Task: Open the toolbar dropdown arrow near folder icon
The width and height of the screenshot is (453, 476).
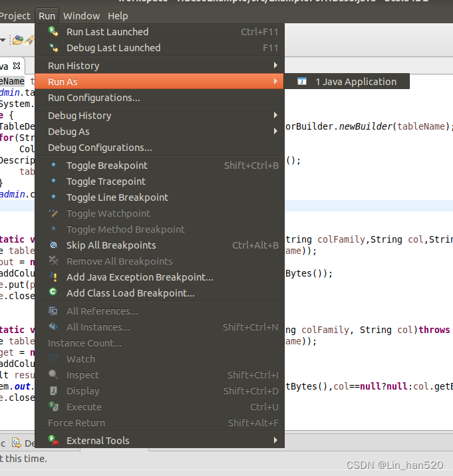Action: [3, 40]
